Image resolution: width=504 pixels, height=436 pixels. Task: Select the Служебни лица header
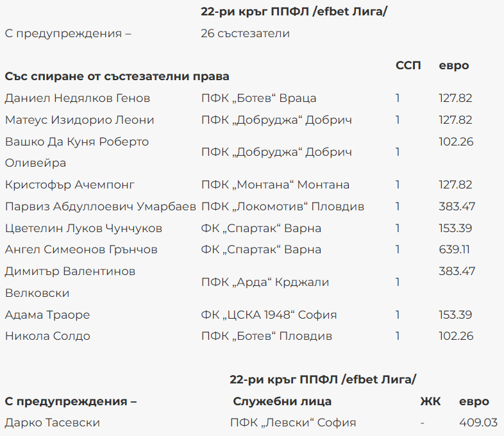click(282, 401)
